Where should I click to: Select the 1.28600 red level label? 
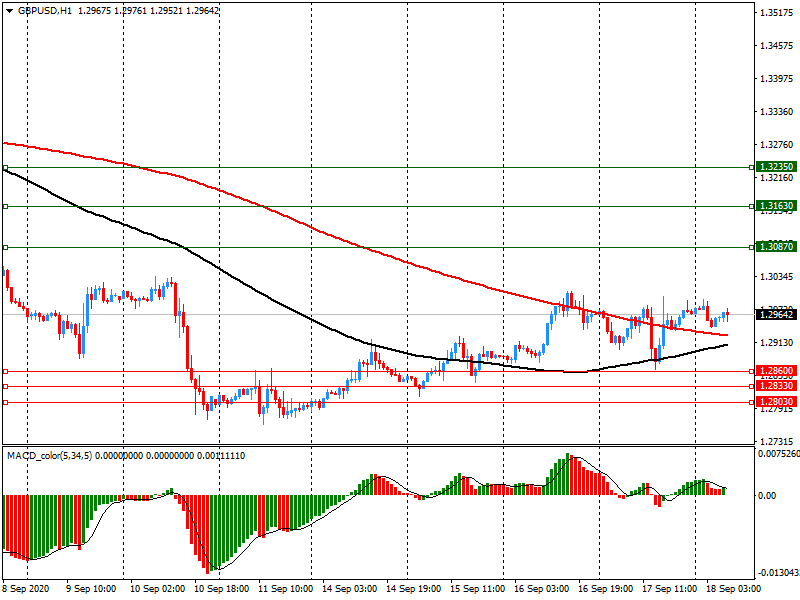click(777, 371)
